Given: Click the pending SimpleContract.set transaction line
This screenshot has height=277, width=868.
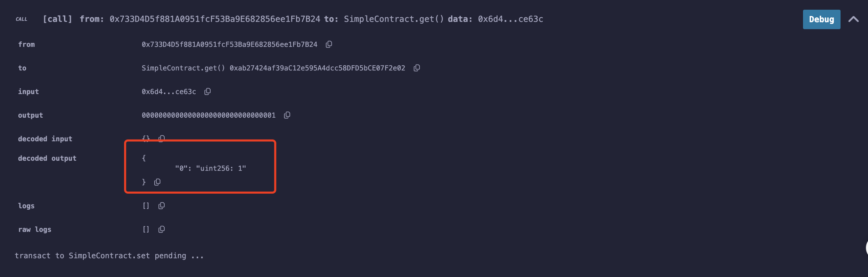Looking at the screenshot, I should tap(109, 256).
